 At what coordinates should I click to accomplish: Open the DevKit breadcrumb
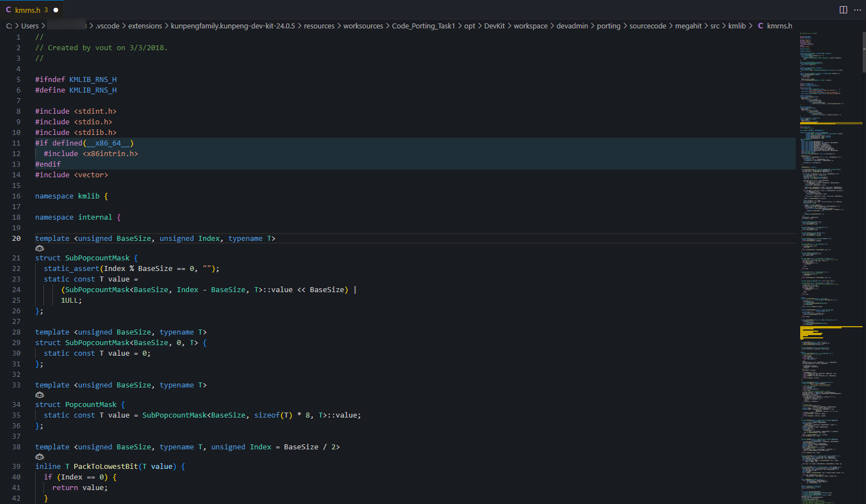(x=494, y=26)
